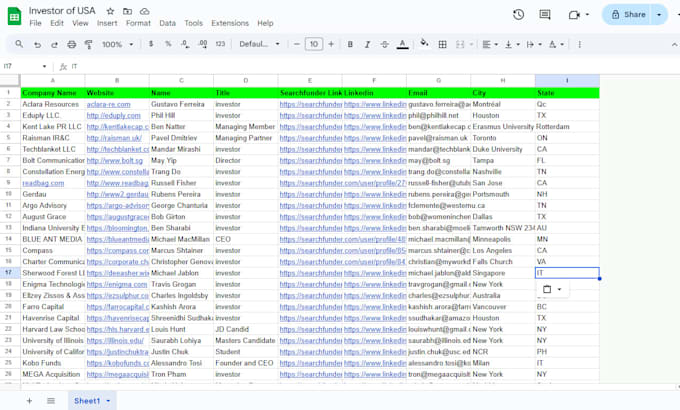Open text color picker

pyautogui.click(x=402, y=44)
